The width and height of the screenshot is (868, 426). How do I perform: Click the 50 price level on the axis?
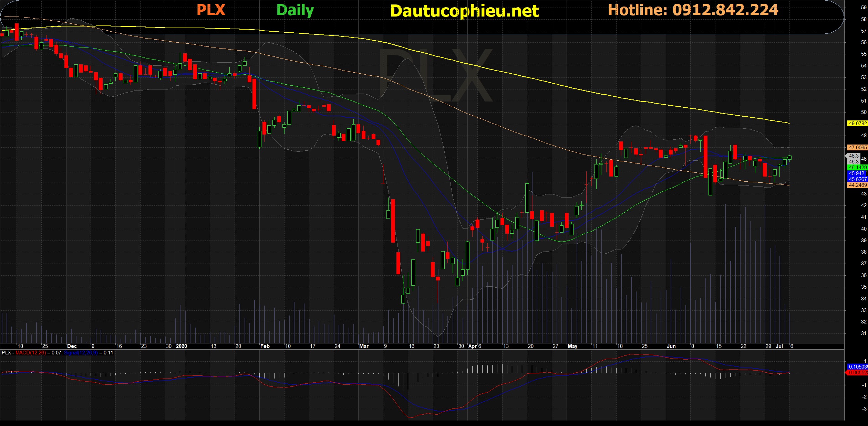coord(864,112)
